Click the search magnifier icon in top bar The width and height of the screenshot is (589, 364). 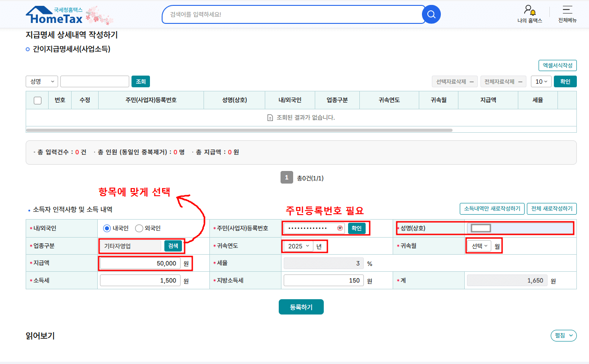[x=430, y=14]
